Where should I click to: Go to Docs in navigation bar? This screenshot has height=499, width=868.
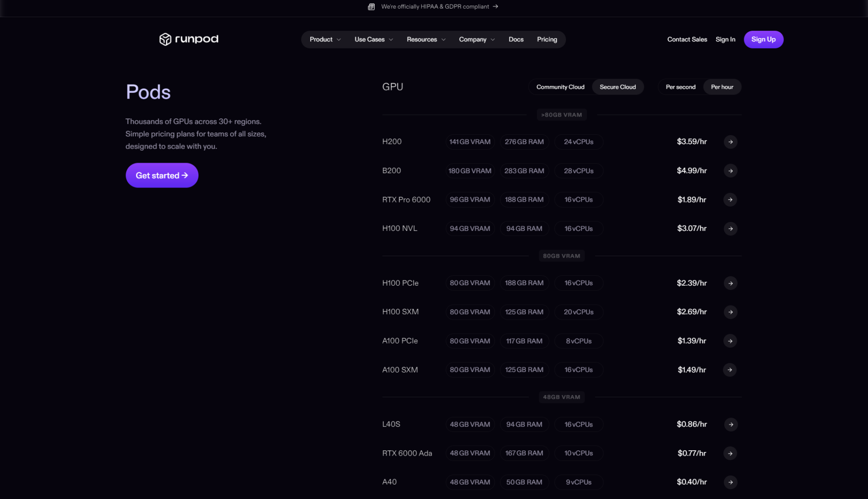point(516,40)
